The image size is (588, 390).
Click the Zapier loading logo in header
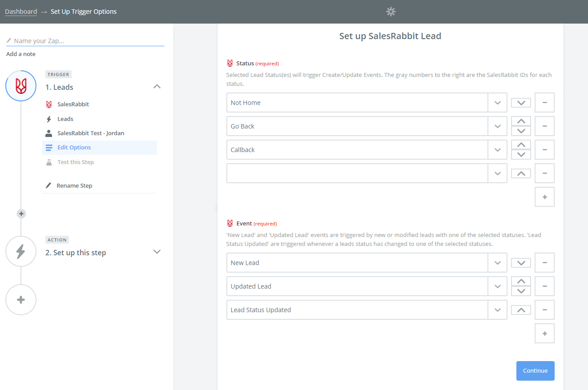tap(391, 12)
